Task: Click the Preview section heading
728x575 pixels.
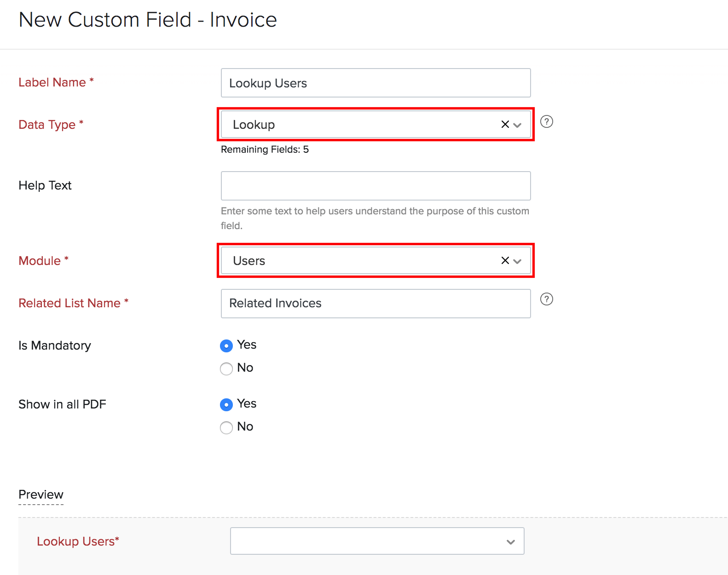Action: click(41, 494)
